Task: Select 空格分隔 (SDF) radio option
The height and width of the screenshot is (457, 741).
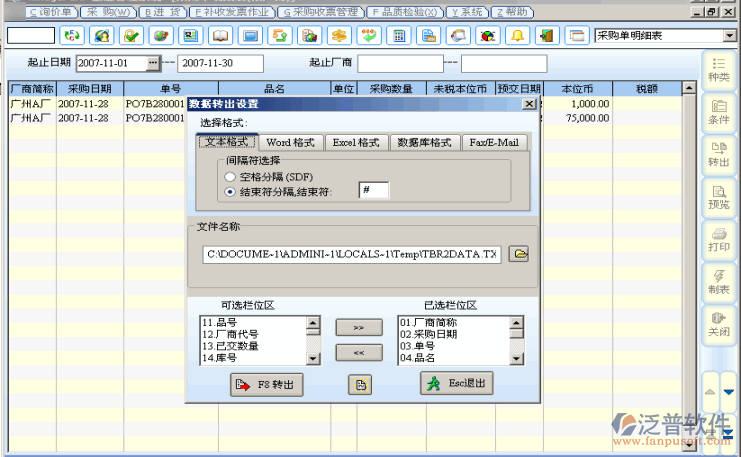Action: tap(231, 176)
